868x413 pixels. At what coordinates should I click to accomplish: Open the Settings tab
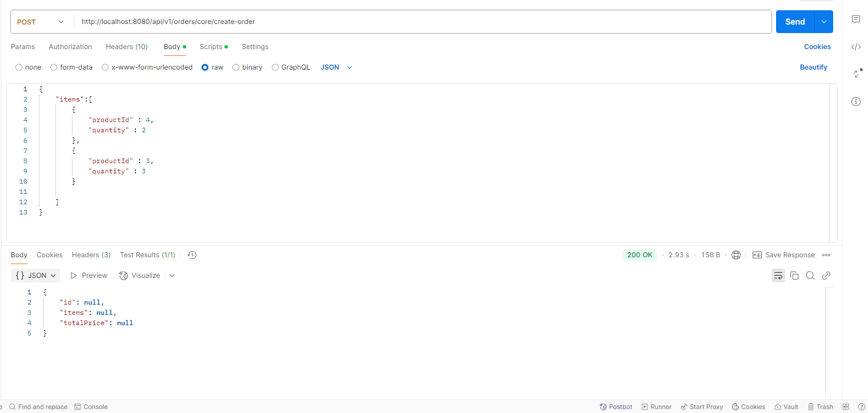(255, 47)
